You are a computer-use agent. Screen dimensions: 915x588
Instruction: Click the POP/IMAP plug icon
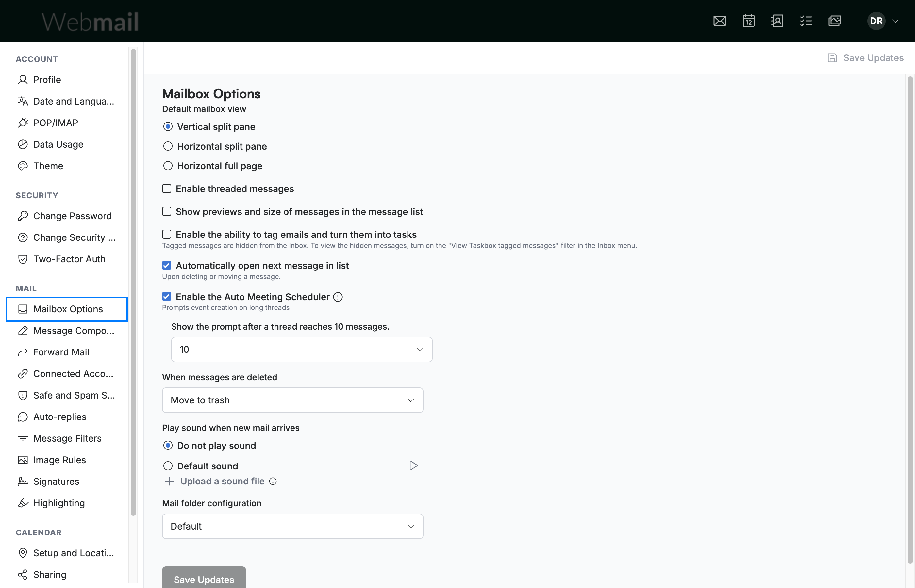23,122
